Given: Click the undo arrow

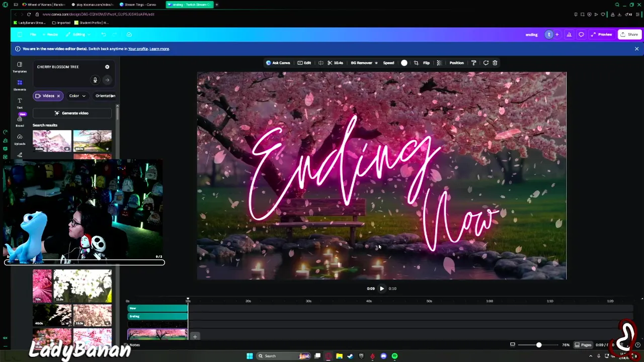Looking at the screenshot, I should (x=103, y=35).
